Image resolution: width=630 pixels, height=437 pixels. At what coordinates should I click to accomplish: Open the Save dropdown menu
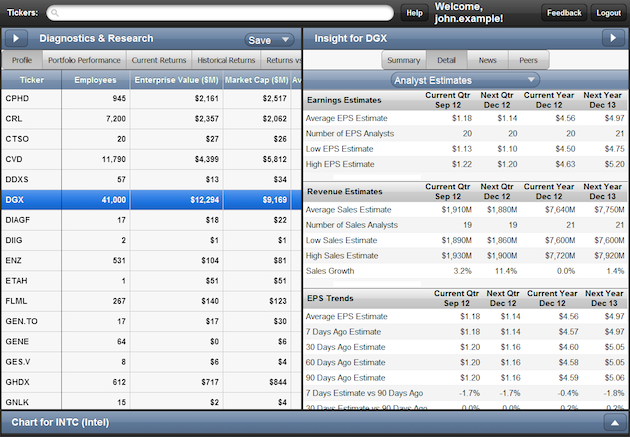269,40
